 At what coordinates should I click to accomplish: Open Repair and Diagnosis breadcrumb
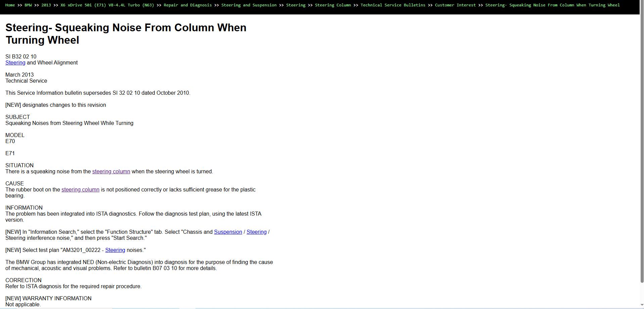point(188,5)
